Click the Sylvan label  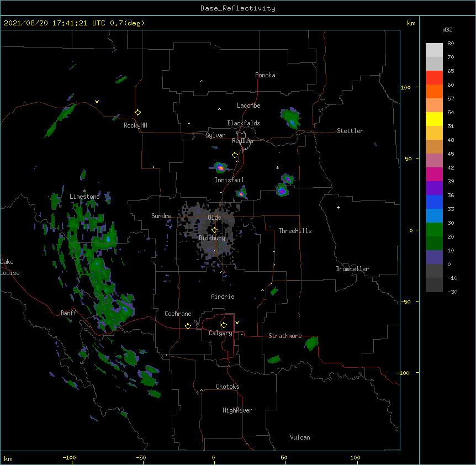pos(215,135)
